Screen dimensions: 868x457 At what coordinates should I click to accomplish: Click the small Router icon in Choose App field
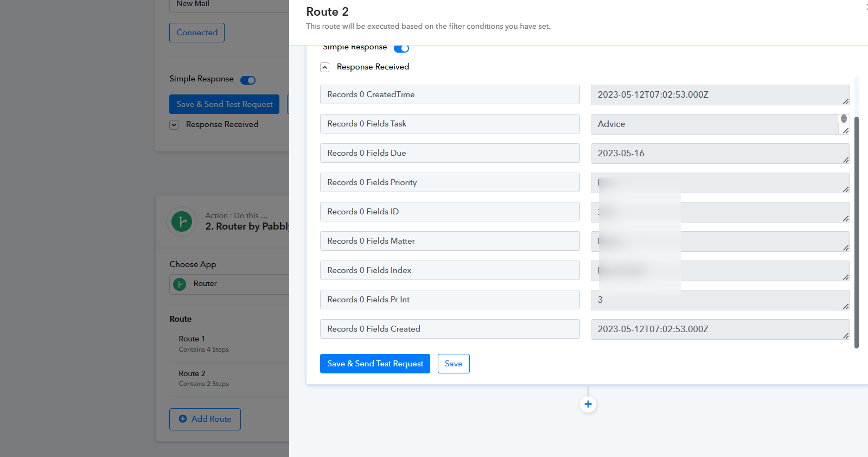coord(180,284)
